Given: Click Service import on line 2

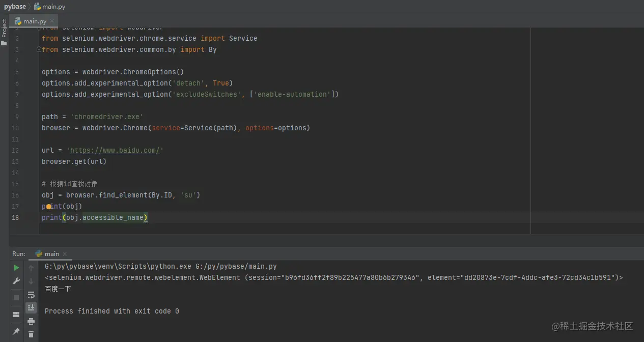Looking at the screenshot, I should tap(243, 39).
